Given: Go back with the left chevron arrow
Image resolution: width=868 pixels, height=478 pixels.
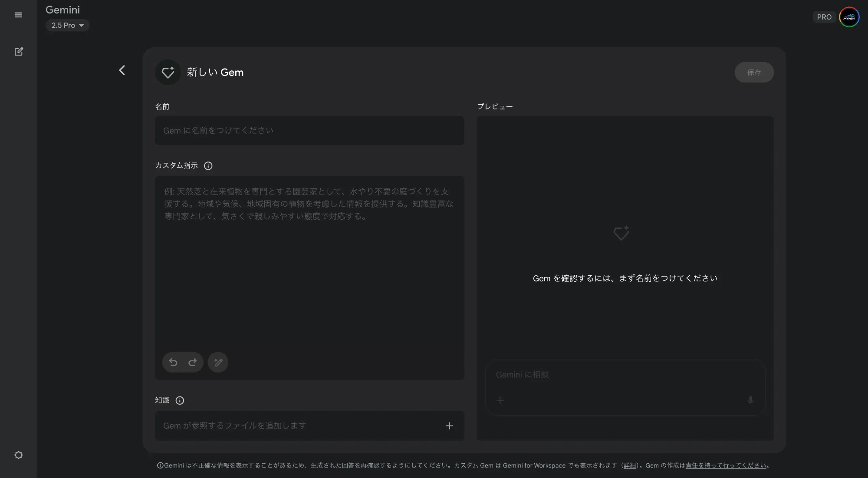Looking at the screenshot, I should [x=122, y=70].
